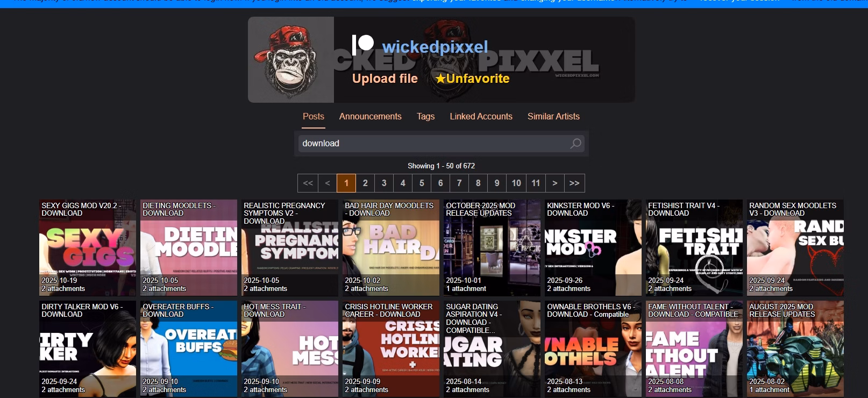Go to page 11

[x=536, y=183]
